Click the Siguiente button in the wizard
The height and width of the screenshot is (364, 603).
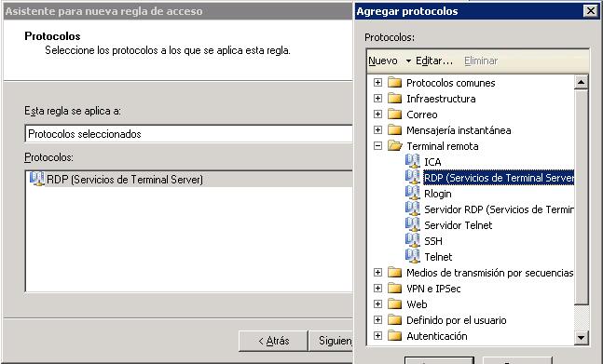pos(331,341)
